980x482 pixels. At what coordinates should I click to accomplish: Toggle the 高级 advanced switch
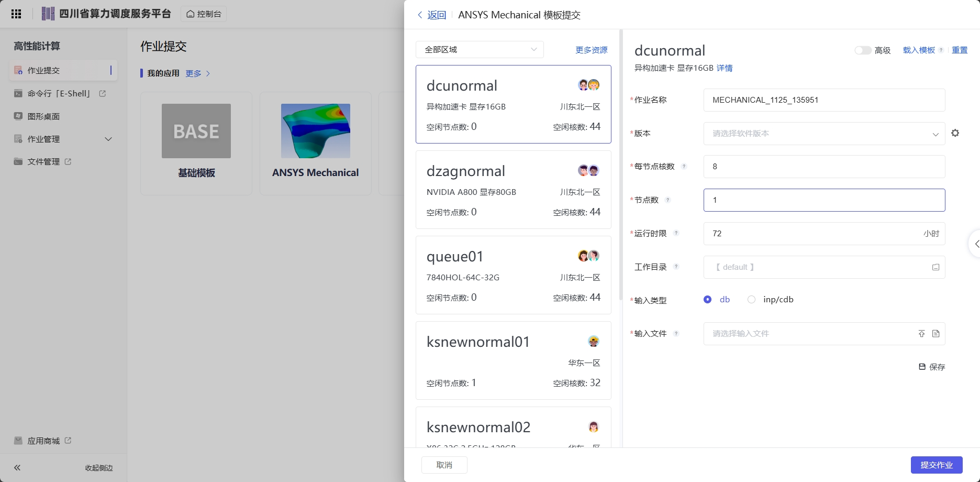pyautogui.click(x=863, y=50)
